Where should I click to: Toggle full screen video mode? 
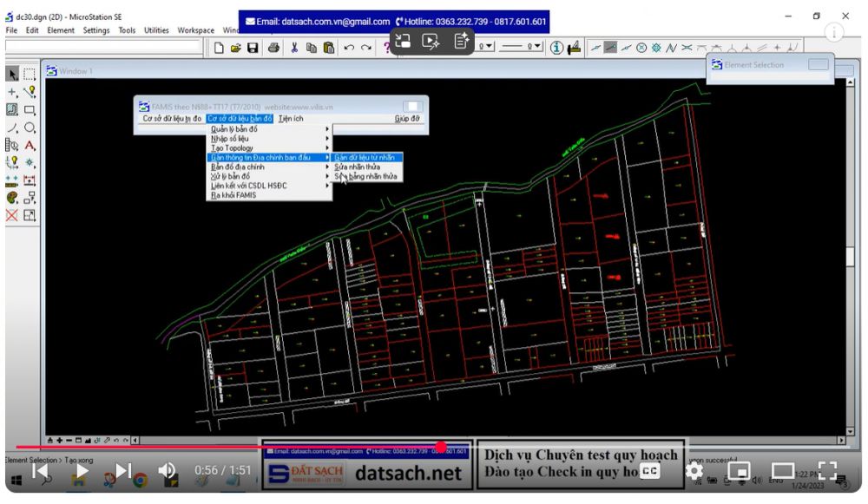(x=828, y=470)
